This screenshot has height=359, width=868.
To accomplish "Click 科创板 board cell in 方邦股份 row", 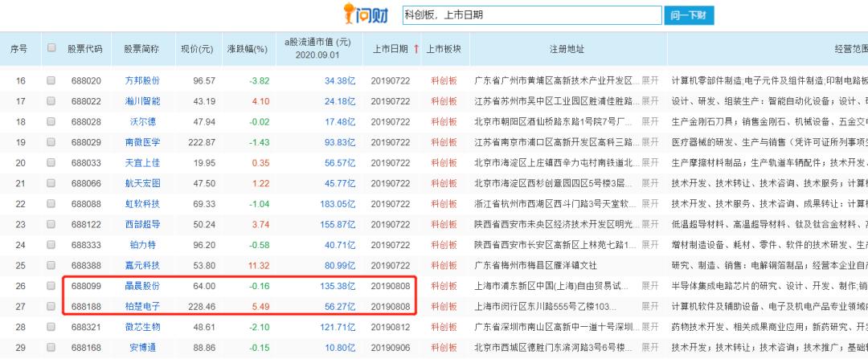I will pyautogui.click(x=444, y=81).
